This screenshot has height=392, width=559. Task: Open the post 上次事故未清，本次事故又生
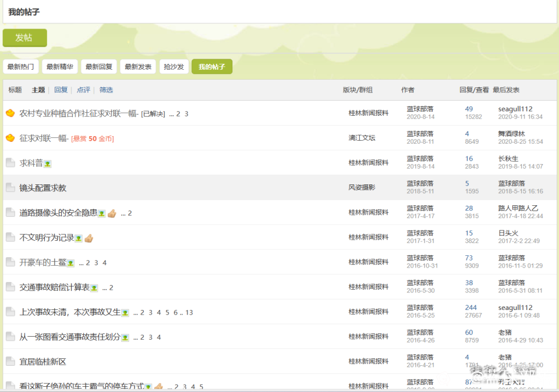pyautogui.click(x=70, y=312)
